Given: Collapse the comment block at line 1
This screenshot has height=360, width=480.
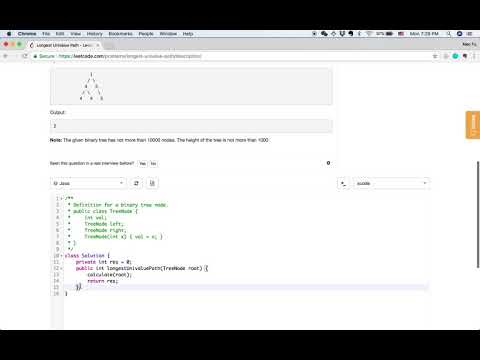Looking at the screenshot, I should [62, 199].
